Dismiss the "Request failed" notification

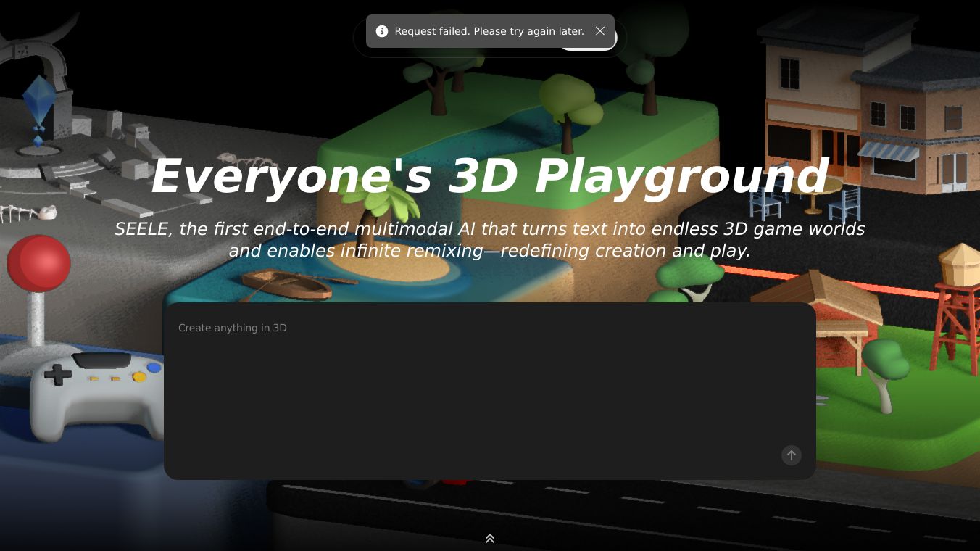pos(600,31)
